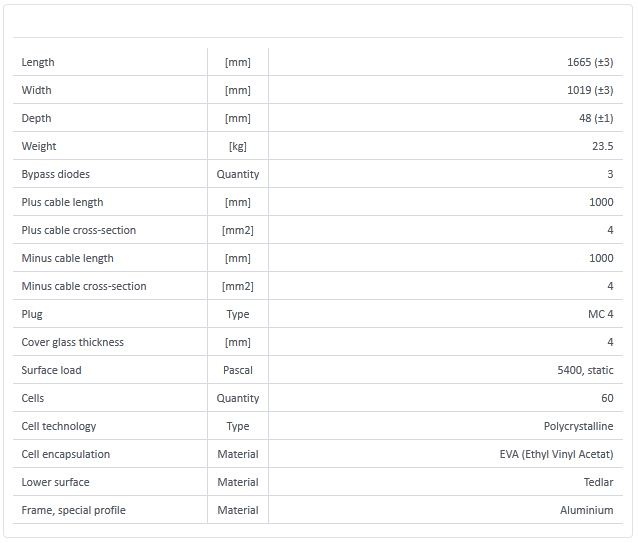Select the 1665 (±3) length value
This screenshot has width=638, height=543.
(x=589, y=62)
